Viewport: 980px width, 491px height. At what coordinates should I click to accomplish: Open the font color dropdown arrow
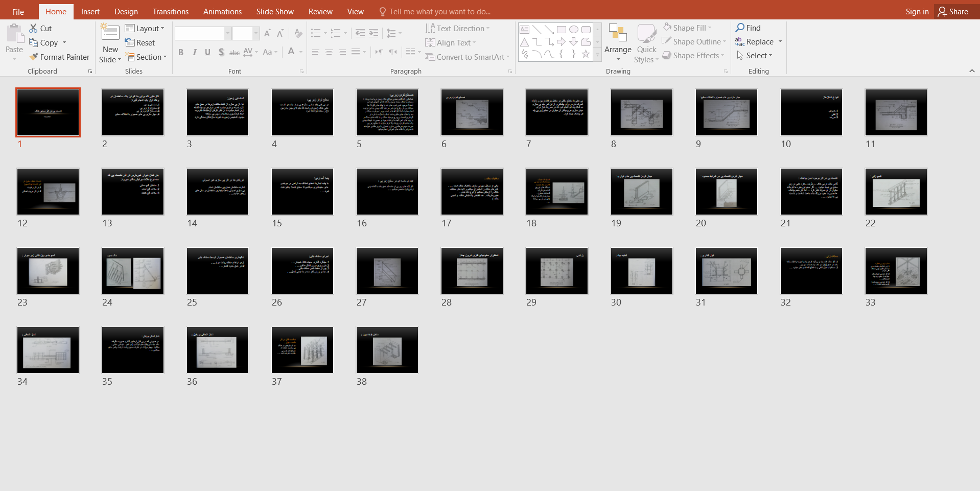coord(301,52)
